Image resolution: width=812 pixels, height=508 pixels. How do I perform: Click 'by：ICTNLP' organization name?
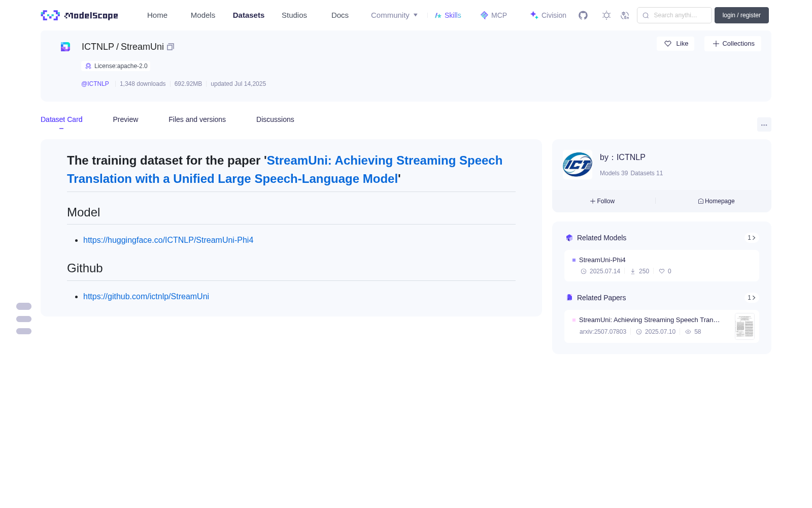coord(623,157)
